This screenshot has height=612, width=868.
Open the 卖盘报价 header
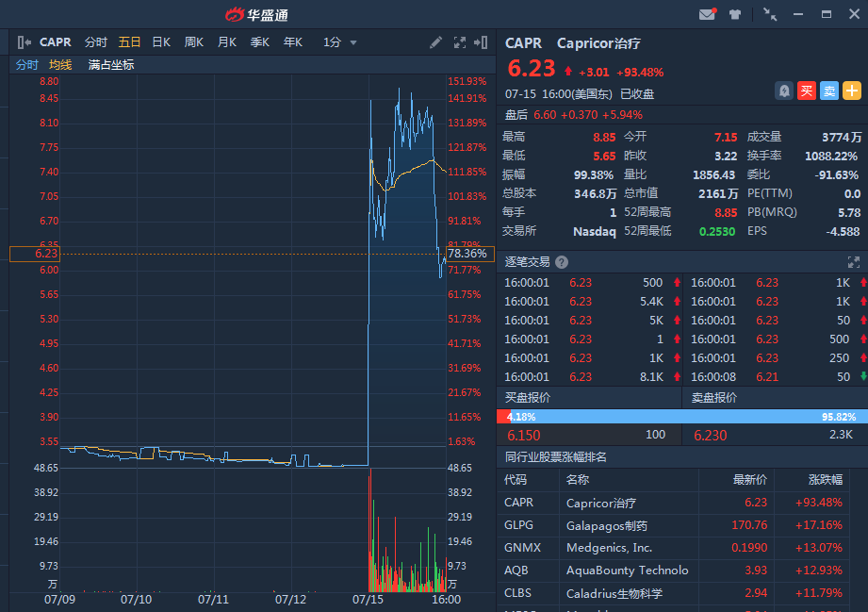[714, 398]
